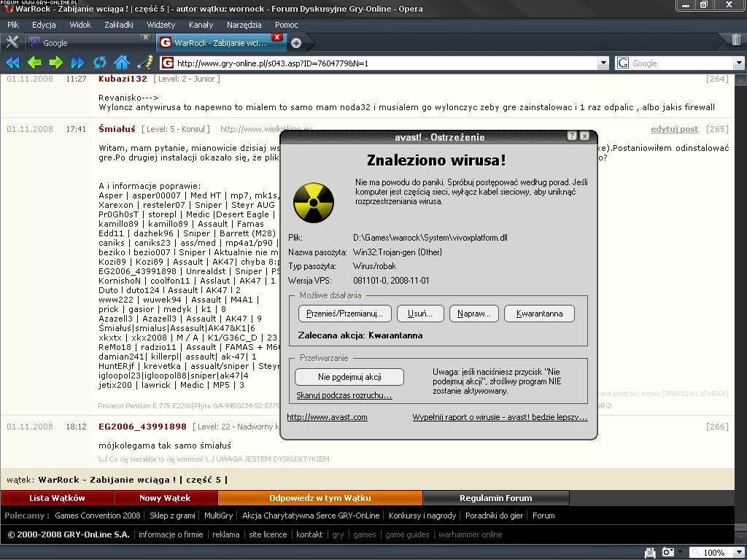Viewport: 747px width, 560px height.
Task: Click the wand icon in navigation toolbar
Action: point(144,63)
